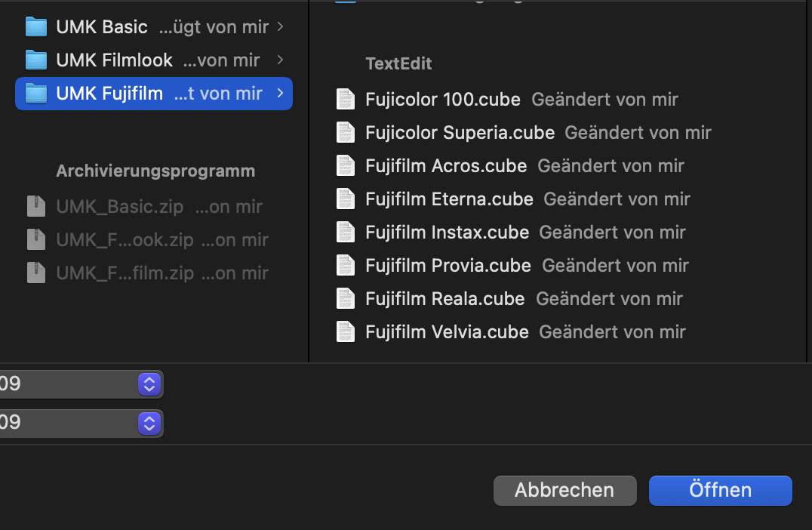Click the Archivierungsprogramm group header
Screen dimensions: 812x530
coord(155,171)
